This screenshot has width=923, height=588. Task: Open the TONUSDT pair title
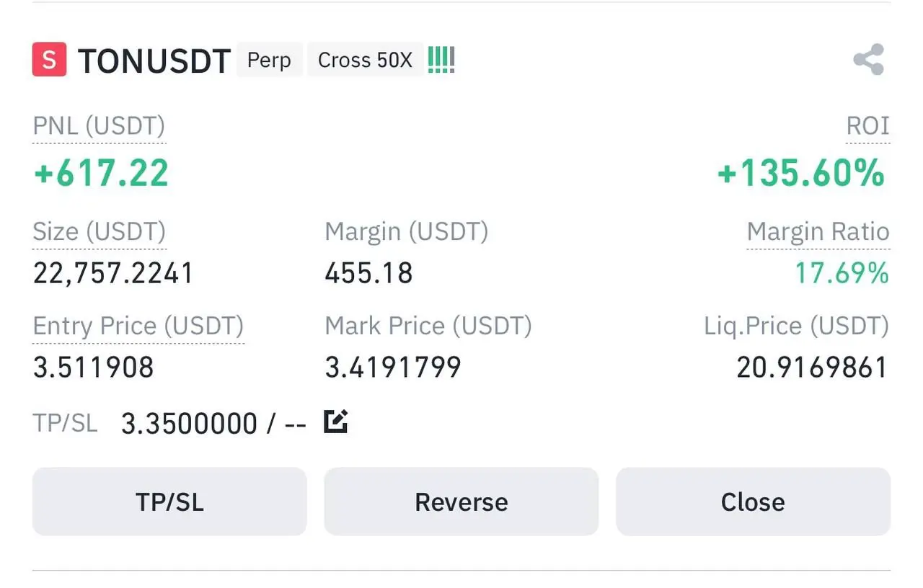154,61
